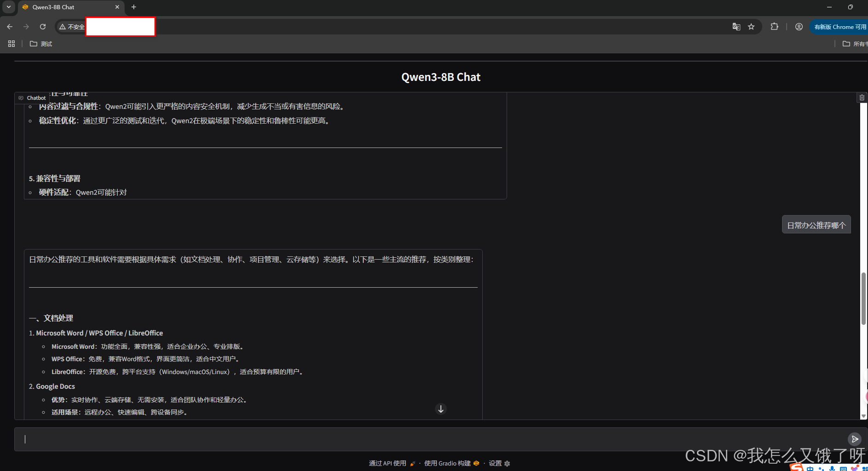Image resolution: width=868 pixels, height=471 pixels.
Task: Click the LibreOffice 开源免费 bullet line
Action: [x=178, y=372]
